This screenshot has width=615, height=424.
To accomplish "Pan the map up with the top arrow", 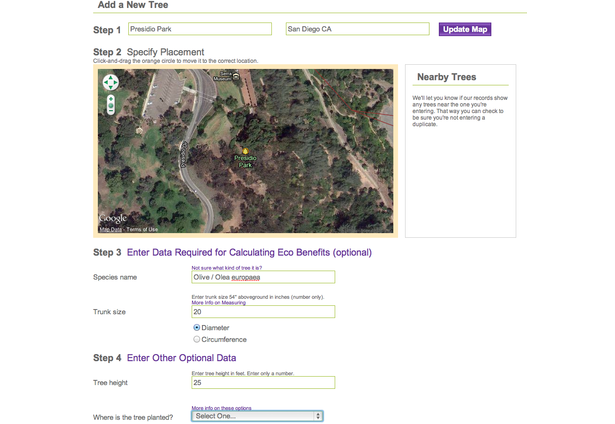I will tap(111, 78).
